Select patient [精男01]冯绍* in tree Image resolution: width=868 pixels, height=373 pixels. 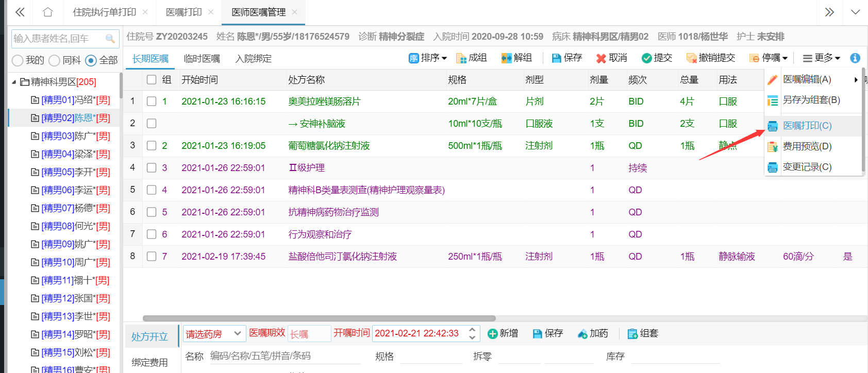coord(71,100)
